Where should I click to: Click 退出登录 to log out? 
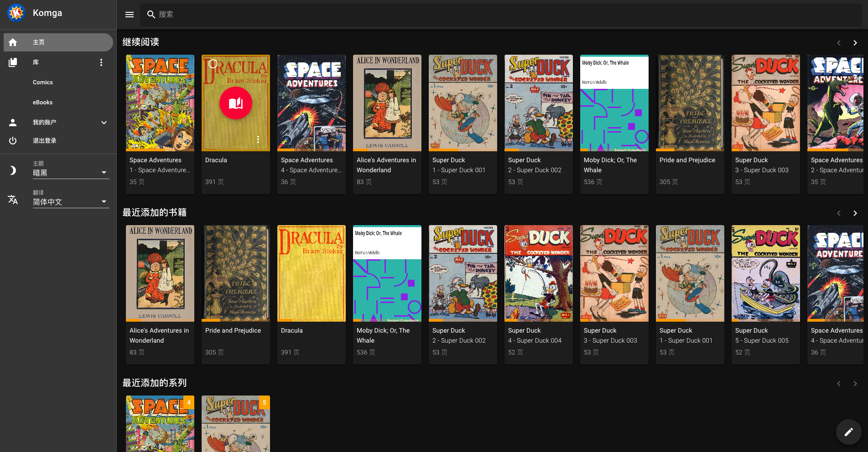tap(45, 141)
